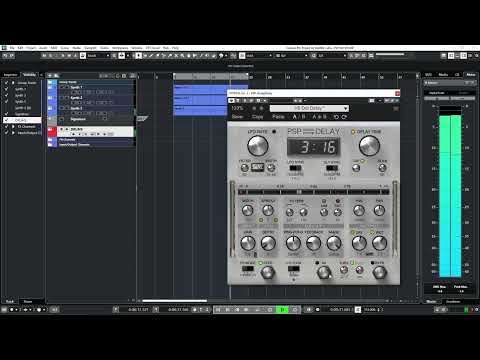This screenshot has height=360, width=480.
Task: Switch to the Visibility tab
Action: [29, 75]
